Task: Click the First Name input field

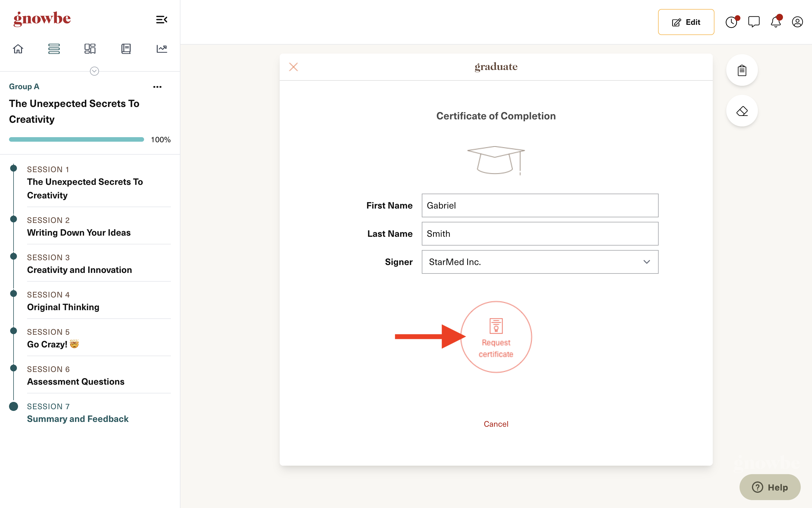Action: (x=540, y=205)
